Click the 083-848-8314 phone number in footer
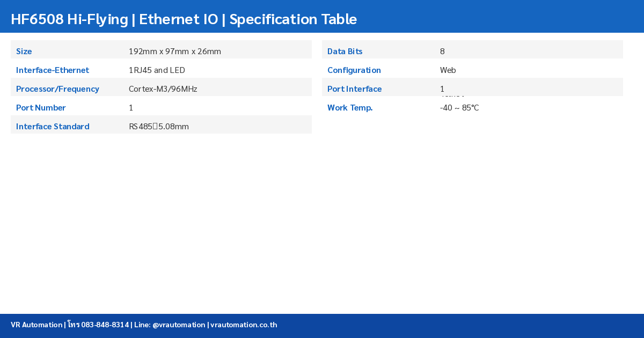This screenshot has height=338, width=644. 105,325
